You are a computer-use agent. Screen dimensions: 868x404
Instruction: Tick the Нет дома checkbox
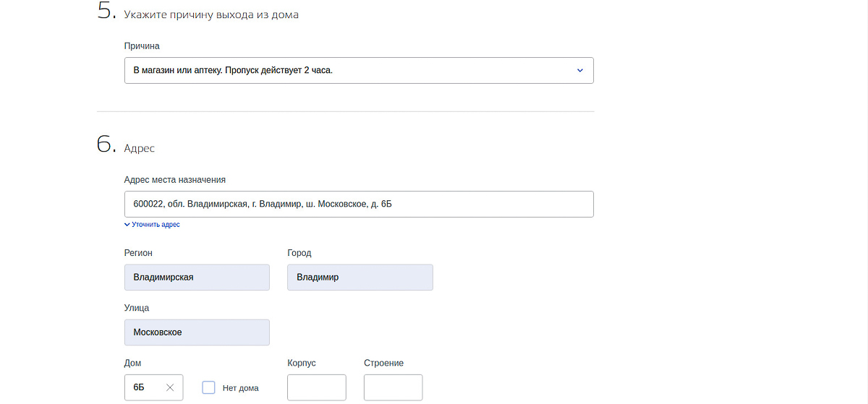[208, 387]
